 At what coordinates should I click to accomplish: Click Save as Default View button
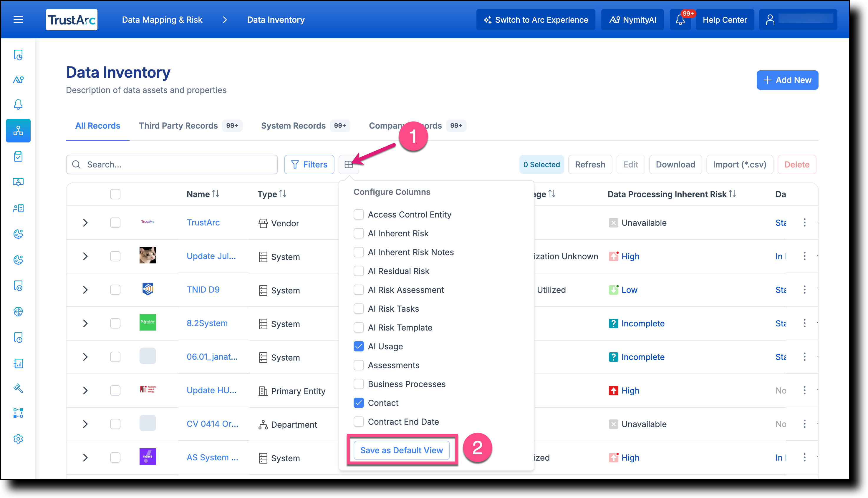pyautogui.click(x=401, y=450)
